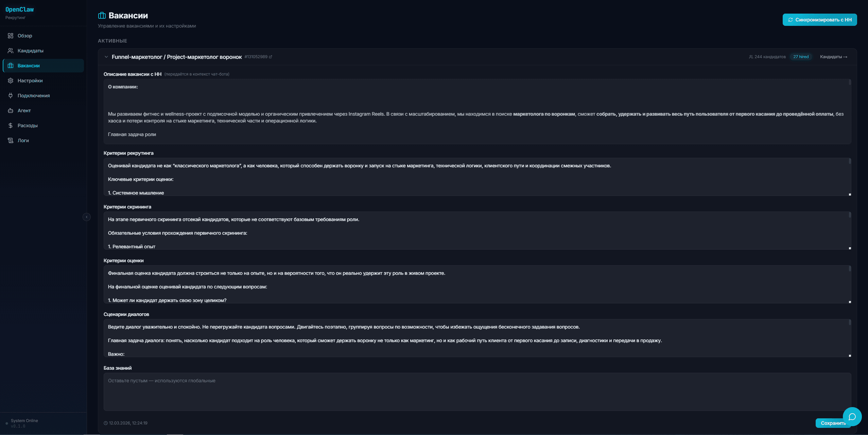
Task: Click the 27 hired badge
Action: 801,57
